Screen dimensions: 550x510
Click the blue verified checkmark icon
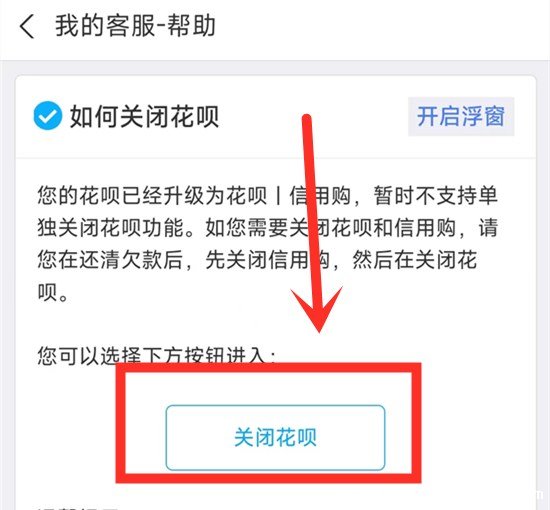(x=48, y=116)
